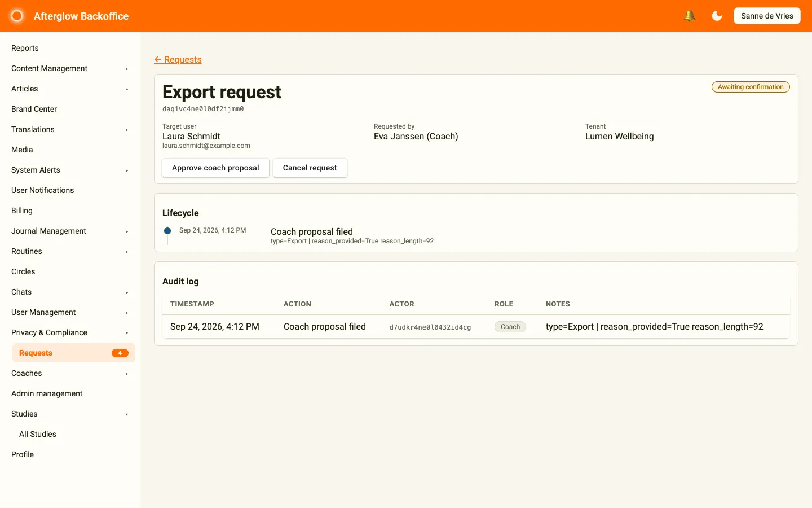Click the Awaiting confirmation status badge

(751, 87)
